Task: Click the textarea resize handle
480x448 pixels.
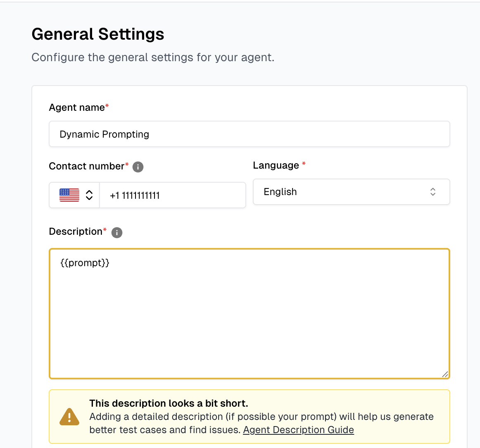Action: tap(445, 374)
